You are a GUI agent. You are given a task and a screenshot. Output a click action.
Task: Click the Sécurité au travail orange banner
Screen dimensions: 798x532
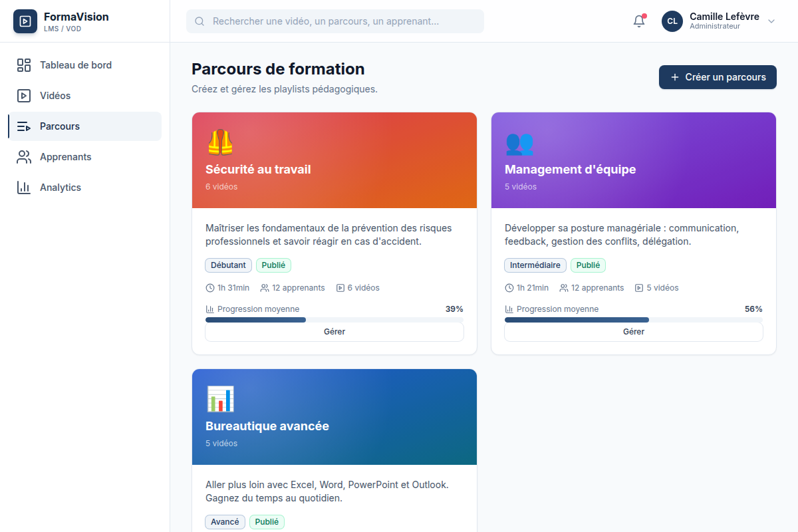(x=334, y=160)
